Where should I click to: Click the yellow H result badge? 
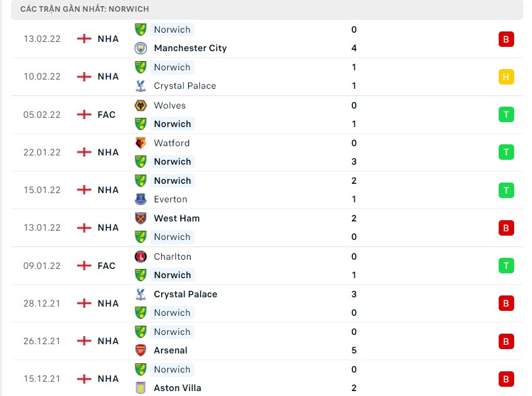[x=506, y=76]
